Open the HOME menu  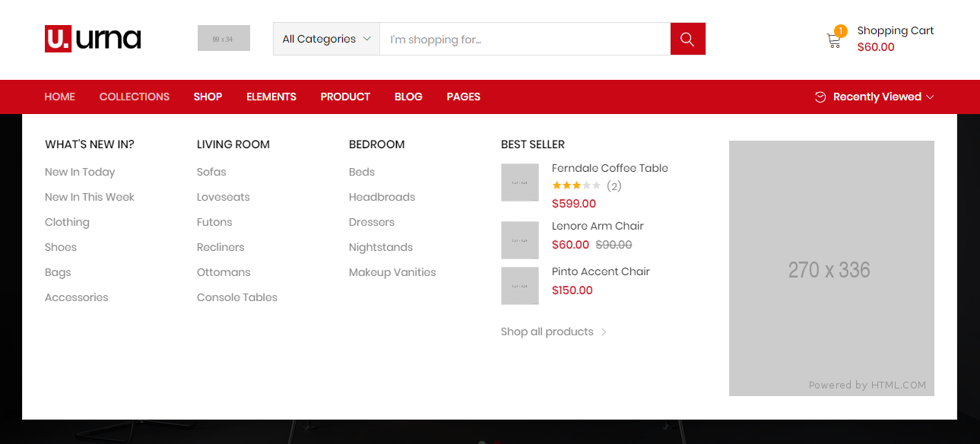pos(60,97)
